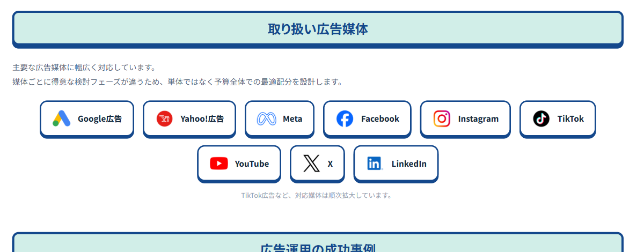Image resolution: width=644 pixels, height=252 pixels.
Task: Click the TikTok logo icon
Action: point(541,118)
